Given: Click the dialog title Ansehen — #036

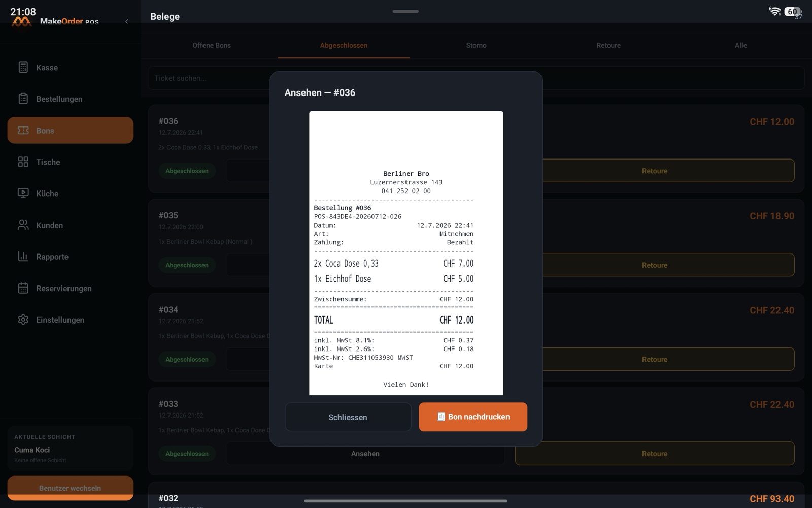Looking at the screenshot, I should (320, 92).
